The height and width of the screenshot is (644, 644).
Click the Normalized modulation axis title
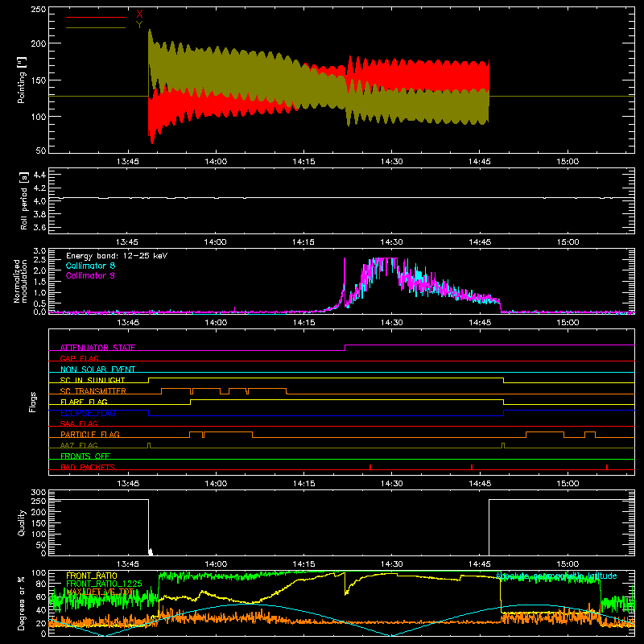tap(20, 281)
